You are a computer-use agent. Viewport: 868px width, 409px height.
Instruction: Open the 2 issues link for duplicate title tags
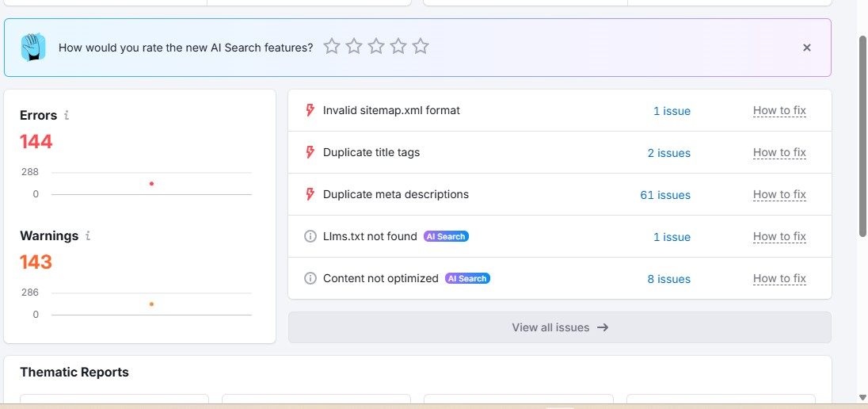click(x=668, y=153)
